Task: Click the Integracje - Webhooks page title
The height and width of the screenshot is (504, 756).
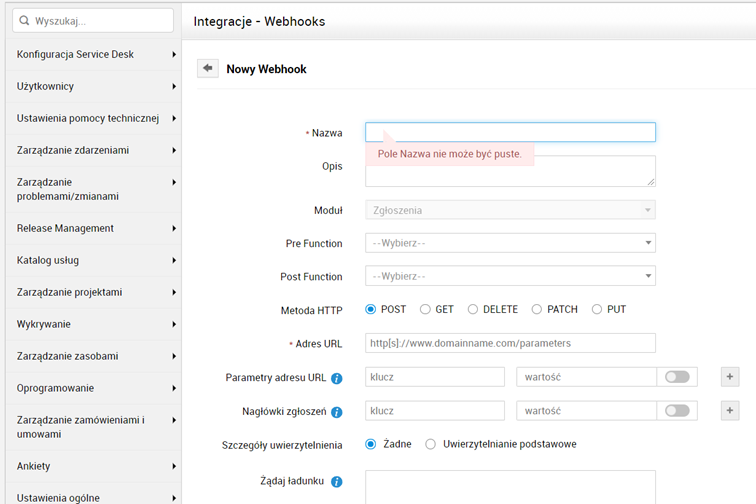Action: click(259, 22)
